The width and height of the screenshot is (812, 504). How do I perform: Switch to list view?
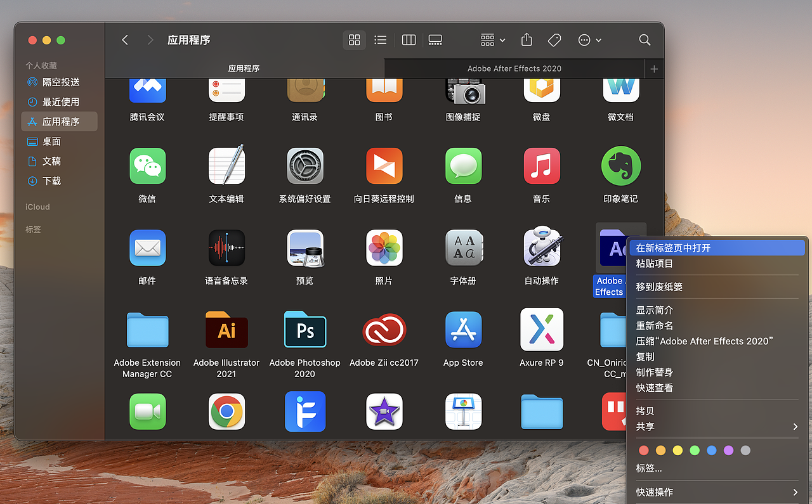[381, 40]
